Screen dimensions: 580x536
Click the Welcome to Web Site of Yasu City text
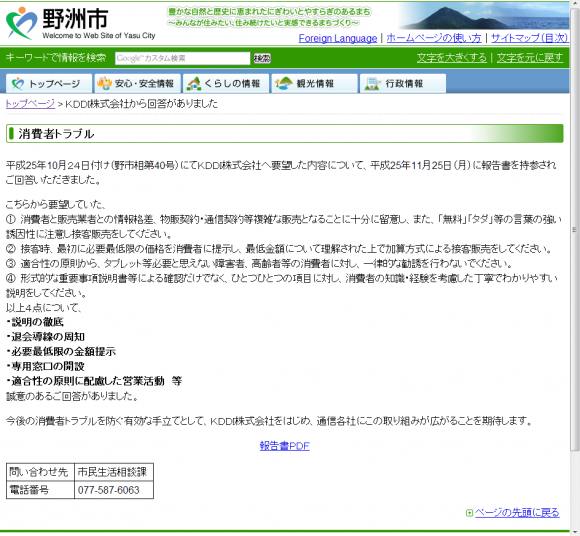point(99,36)
